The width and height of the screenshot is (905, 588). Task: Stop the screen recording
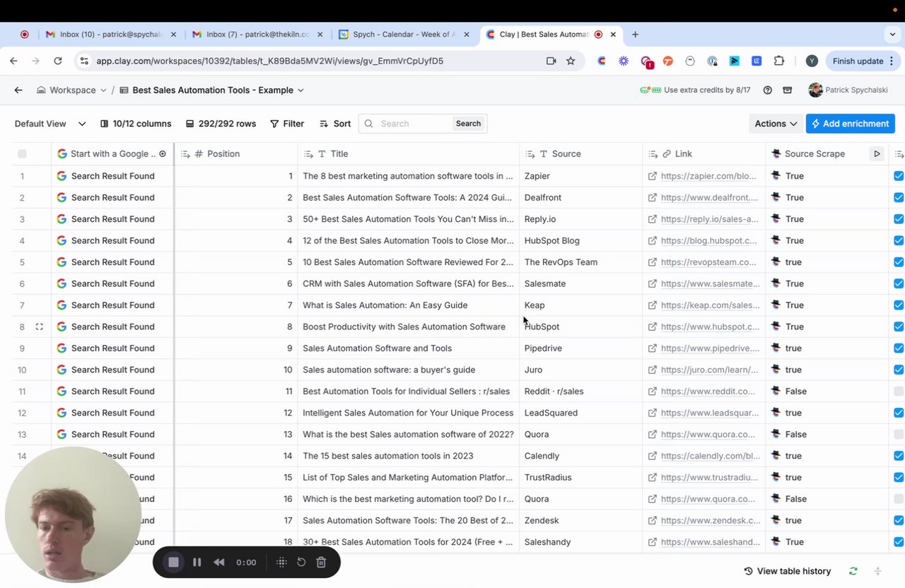pos(173,562)
